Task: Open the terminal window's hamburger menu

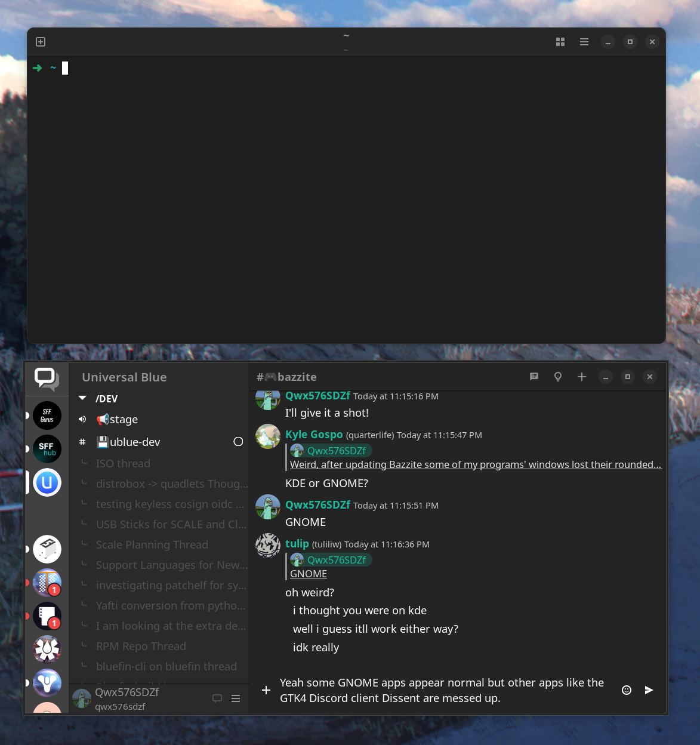Action: point(584,42)
